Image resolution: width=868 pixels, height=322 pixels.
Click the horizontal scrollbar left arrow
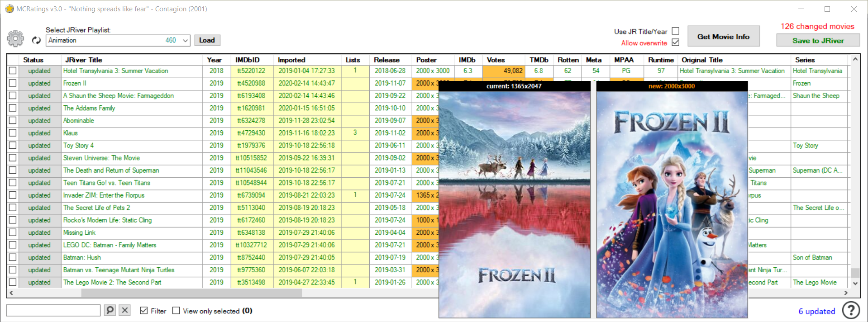11,293
